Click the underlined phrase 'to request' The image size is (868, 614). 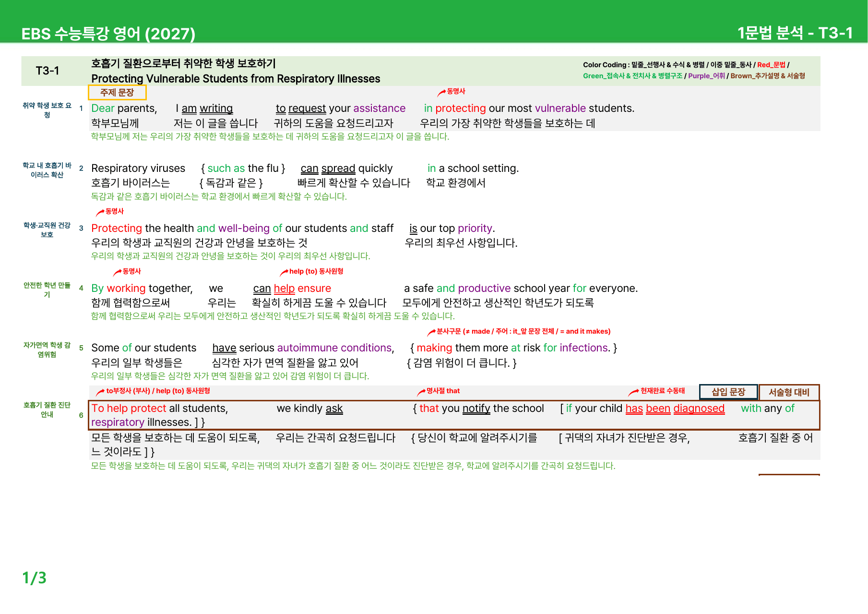coord(301,108)
